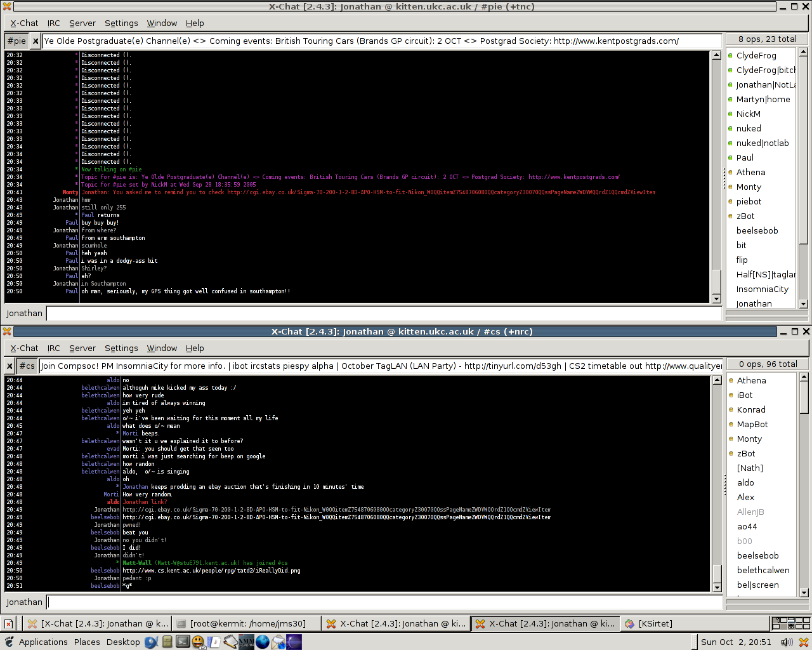Open Places menu in the GNOME panel
The height and width of the screenshot is (650, 812).
(x=87, y=642)
